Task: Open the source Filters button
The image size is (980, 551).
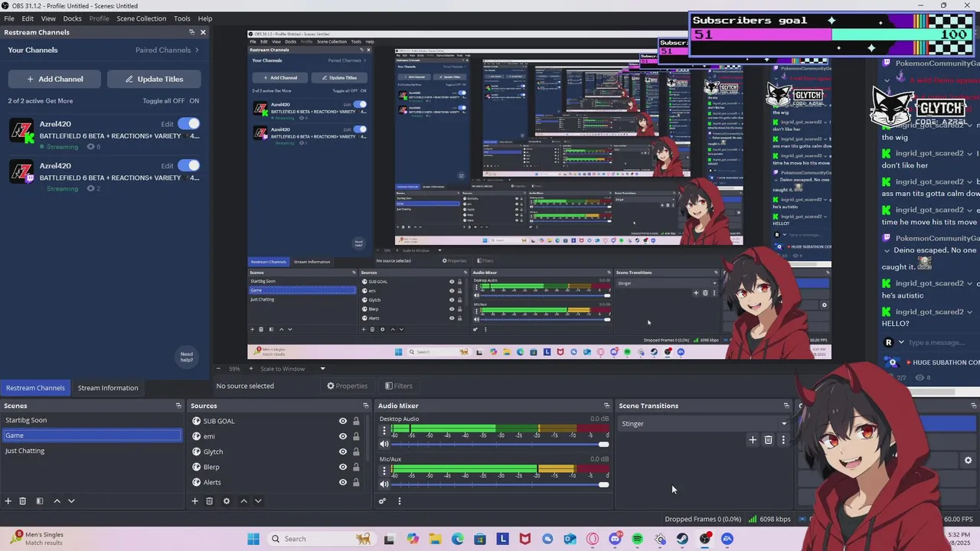Action: pyautogui.click(x=399, y=386)
